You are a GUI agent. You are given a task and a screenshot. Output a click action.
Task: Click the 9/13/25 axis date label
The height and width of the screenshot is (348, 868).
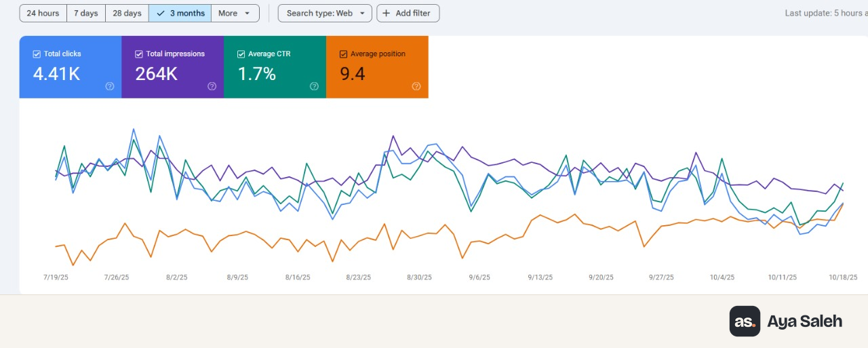pos(540,277)
